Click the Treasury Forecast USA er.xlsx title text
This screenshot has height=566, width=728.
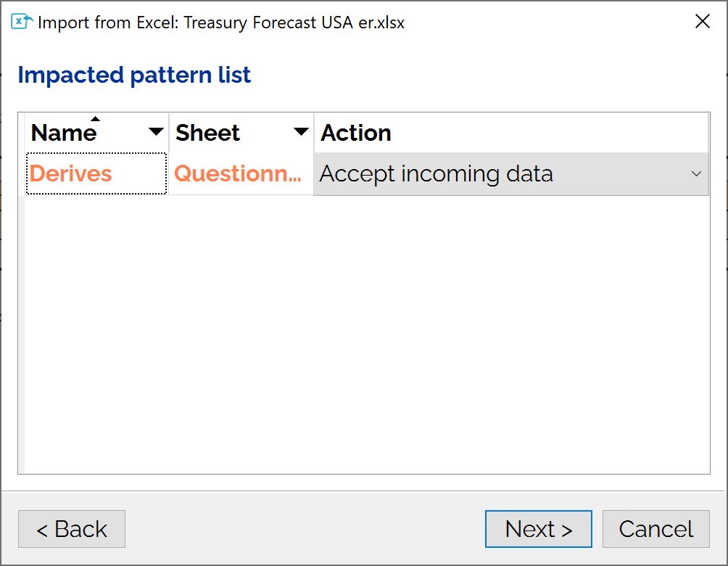(294, 22)
